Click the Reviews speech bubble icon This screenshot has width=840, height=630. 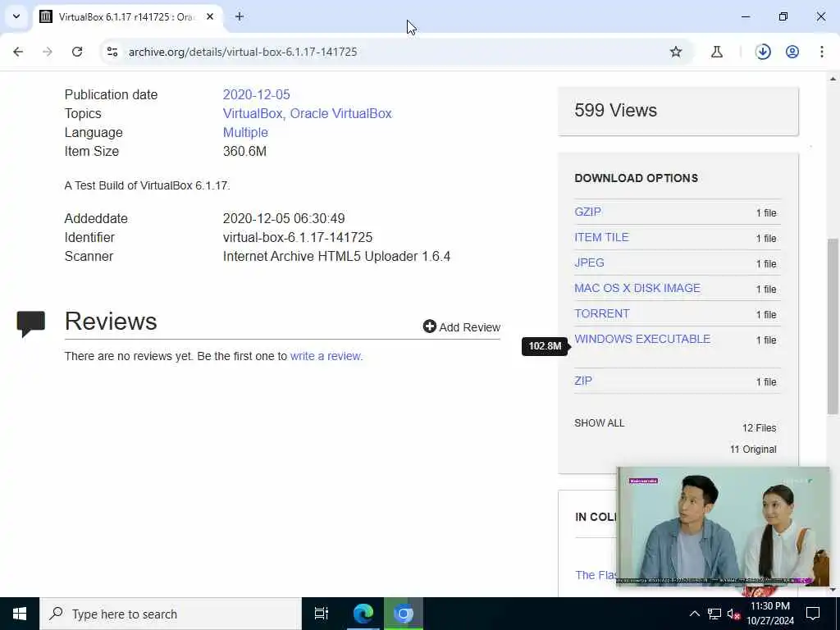(30, 323)
